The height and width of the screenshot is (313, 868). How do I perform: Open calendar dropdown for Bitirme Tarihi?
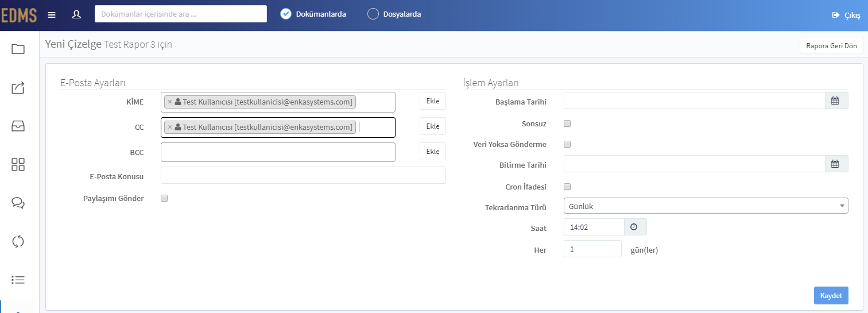[836, 164]
